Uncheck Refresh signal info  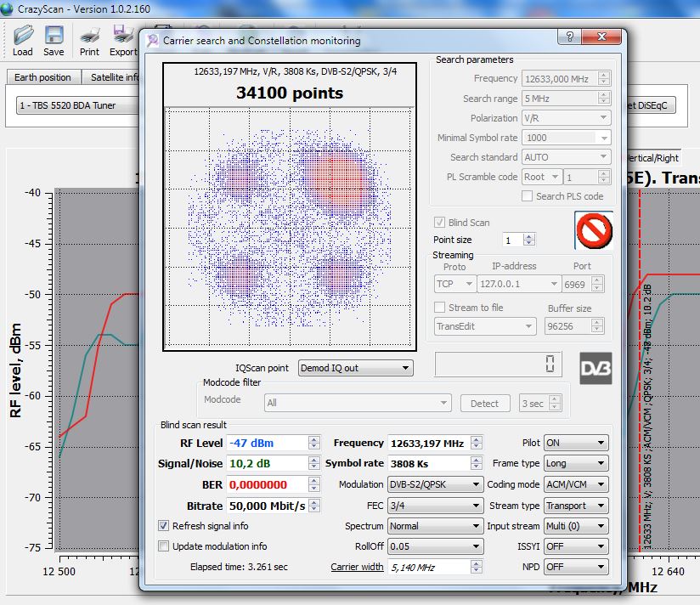click(x=163, y=525)
